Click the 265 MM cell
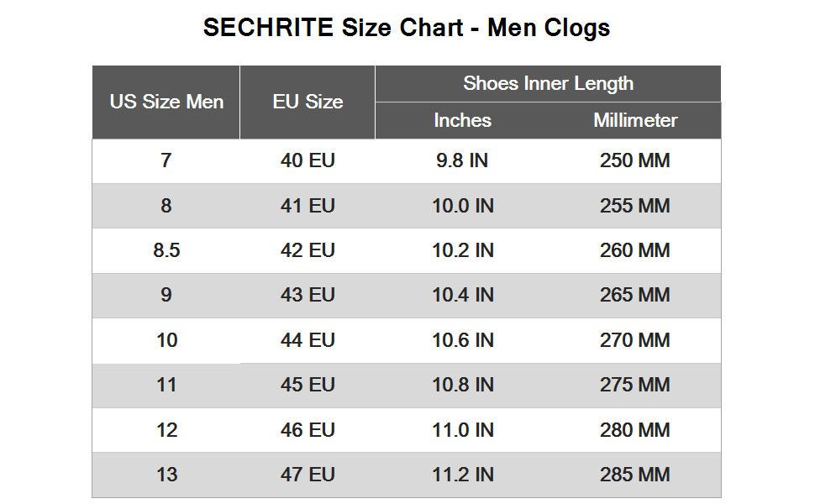The width and height of the screenshot is (815, 504). (x=634, y=295)
